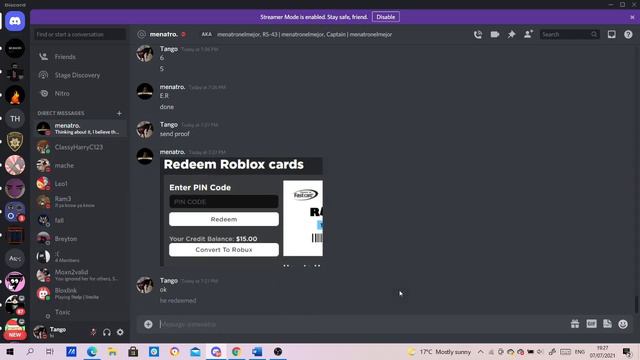Open taskbar search magnifier

click(x=30, y=352)
